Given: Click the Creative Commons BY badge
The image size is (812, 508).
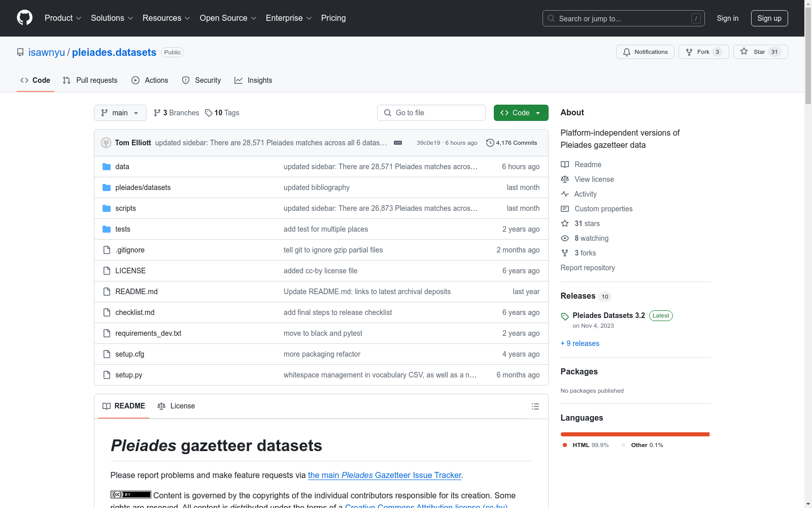Looking at the screenshot, I should (x=131, y=494).
